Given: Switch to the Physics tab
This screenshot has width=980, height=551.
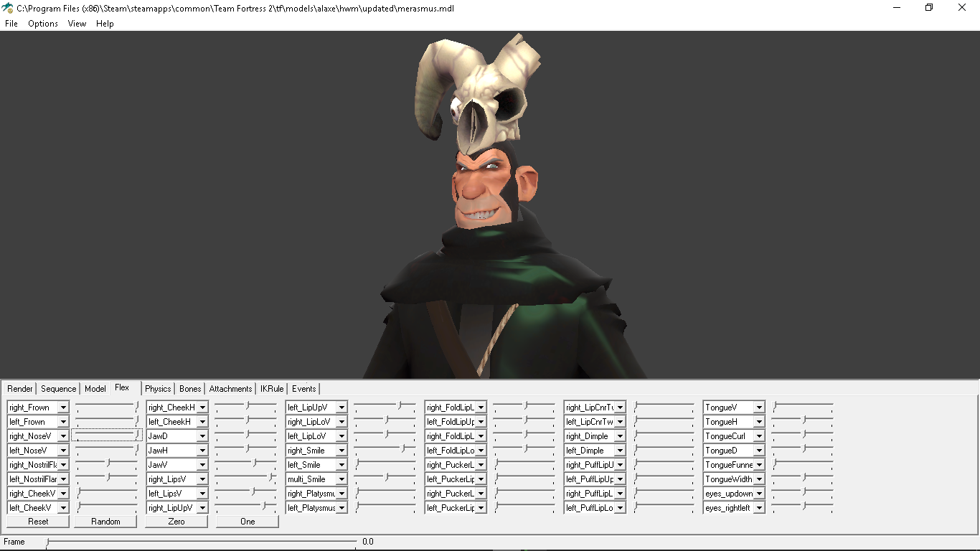Looking at the screenshot, I should click(158, 389).
